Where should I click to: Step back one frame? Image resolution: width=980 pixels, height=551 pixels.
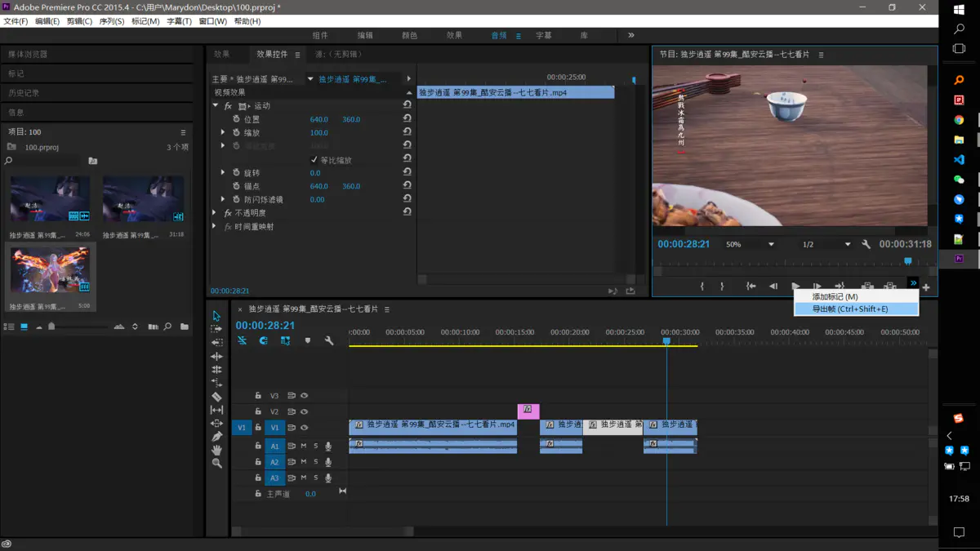[773, 287]
